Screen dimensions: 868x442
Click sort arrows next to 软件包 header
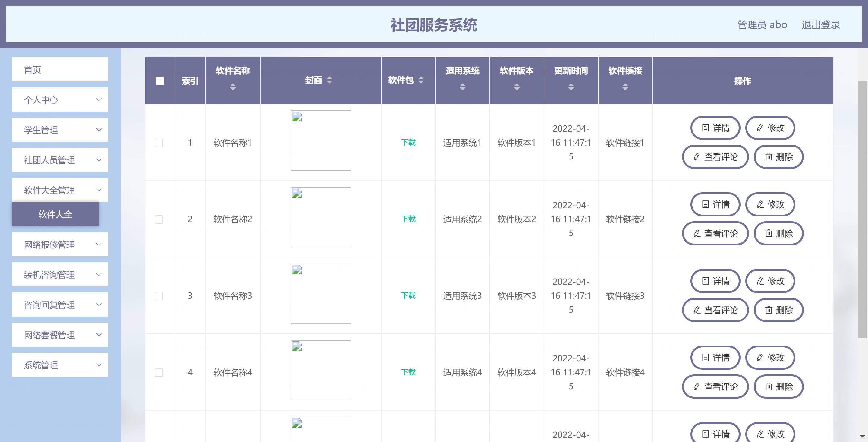pos(421,80)
